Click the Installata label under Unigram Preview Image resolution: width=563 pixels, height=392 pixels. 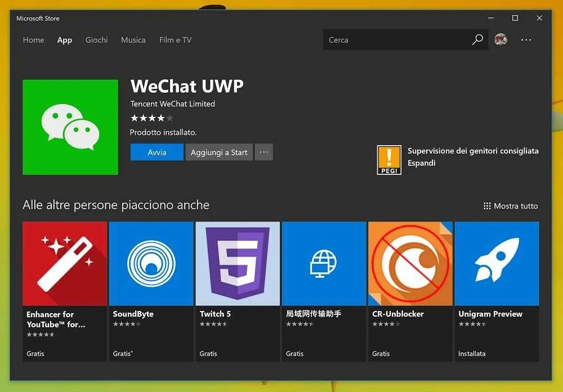point(472,354)
